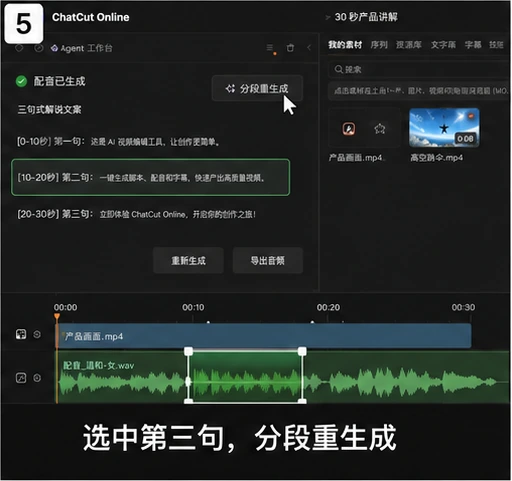Click the top-right handle of the selected audio segment
The width and height of the screenshot is (512, 481).
pos(302,351)
